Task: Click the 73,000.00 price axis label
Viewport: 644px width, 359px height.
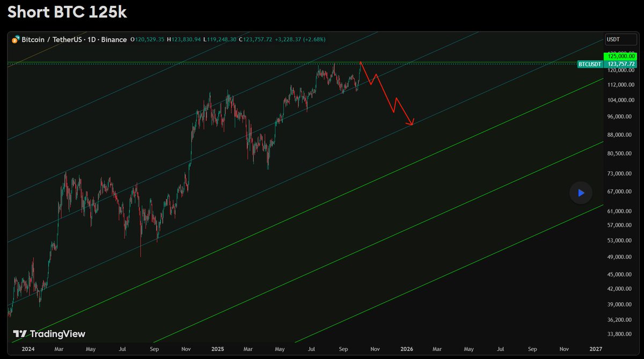Action: coord(620,174)
